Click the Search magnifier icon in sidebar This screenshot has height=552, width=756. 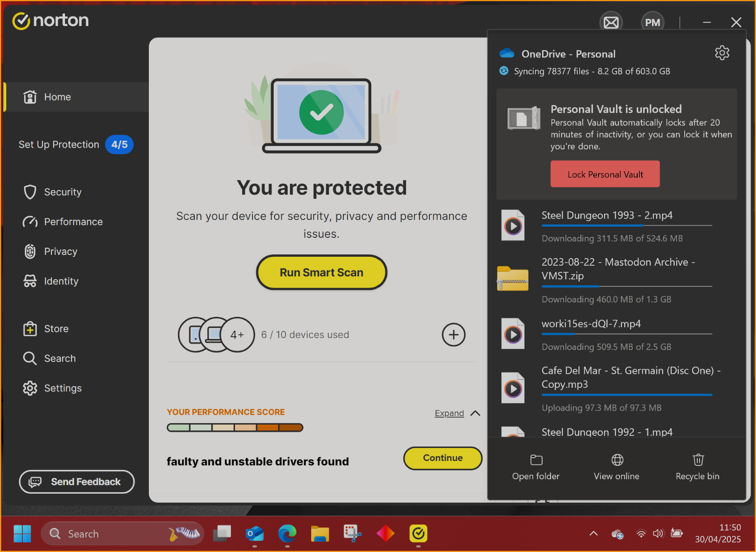(30, 358)
